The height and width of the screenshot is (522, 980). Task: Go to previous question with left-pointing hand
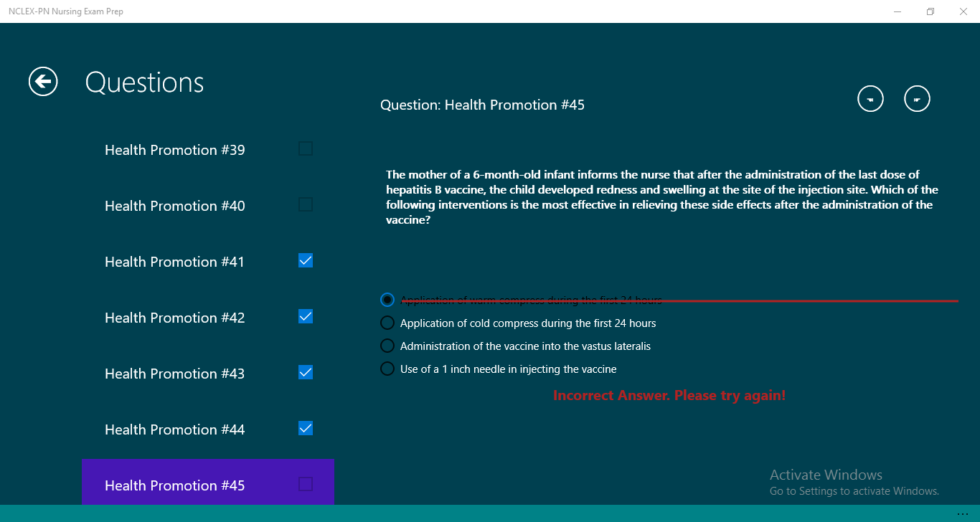(x=871, y=99)
